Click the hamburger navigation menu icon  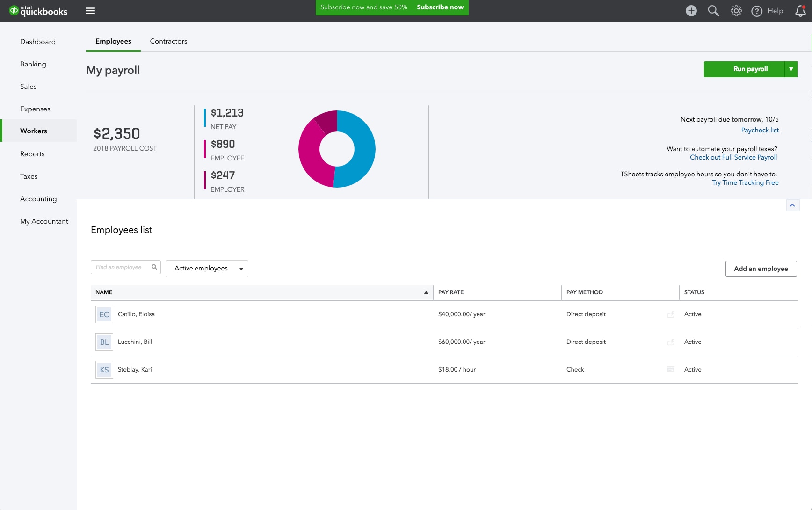click(x=90, y=11)
